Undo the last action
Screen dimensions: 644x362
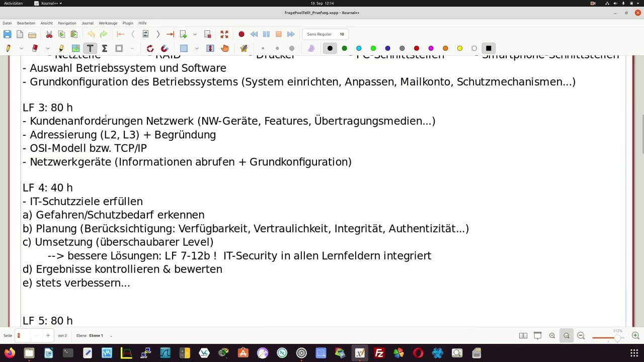click(91, 34)
